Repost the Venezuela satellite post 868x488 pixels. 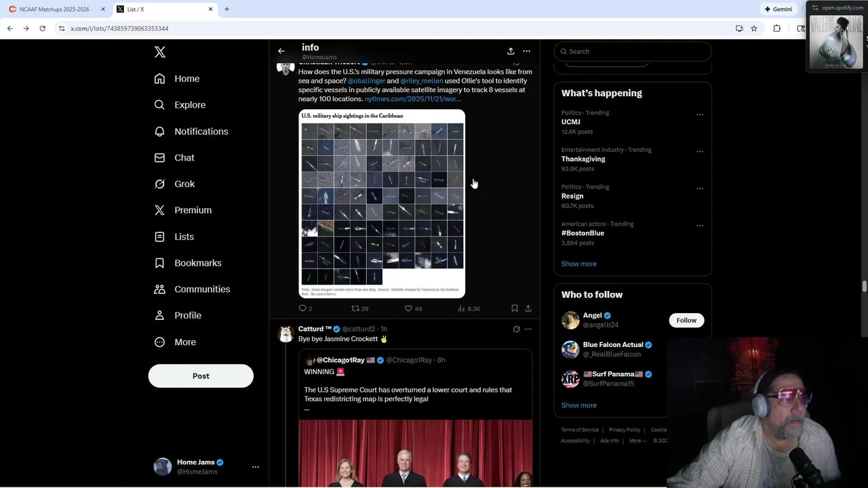click(359, 308)
